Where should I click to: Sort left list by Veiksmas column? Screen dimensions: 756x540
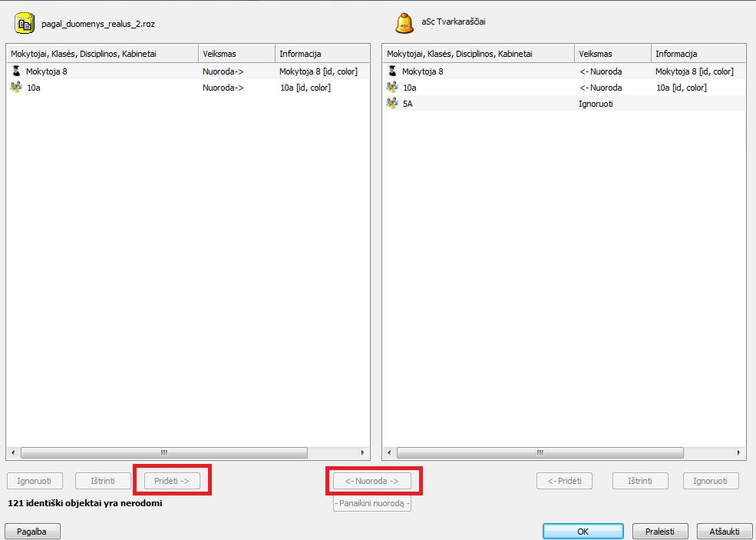click(236, 54)
